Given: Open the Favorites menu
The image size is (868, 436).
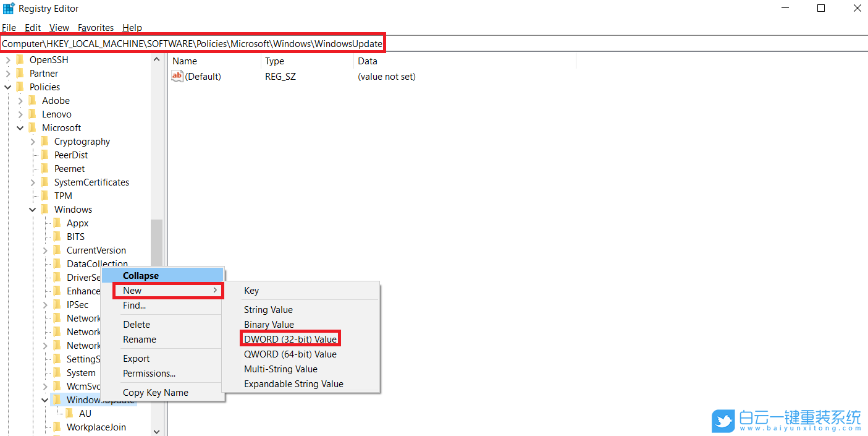Looking at the screenshot, I should [x=96, y=28].
